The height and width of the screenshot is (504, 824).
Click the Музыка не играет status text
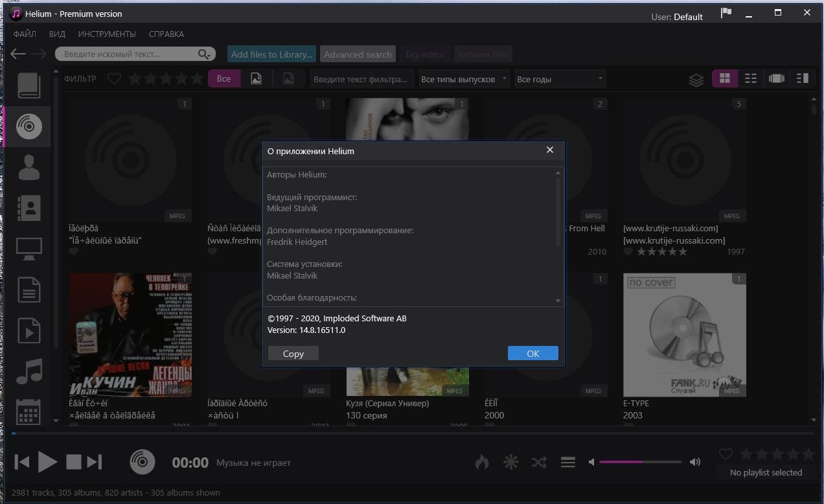[x=253, y=463]
